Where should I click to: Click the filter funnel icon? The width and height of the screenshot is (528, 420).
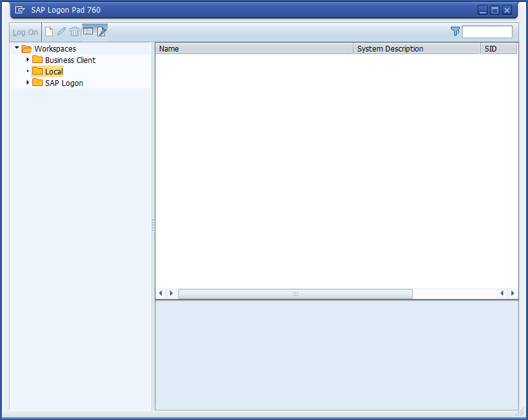point(455,31)
